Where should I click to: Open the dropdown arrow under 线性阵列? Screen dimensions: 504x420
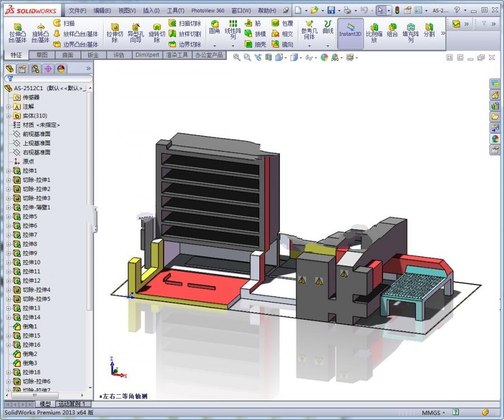tap(233, 45)
